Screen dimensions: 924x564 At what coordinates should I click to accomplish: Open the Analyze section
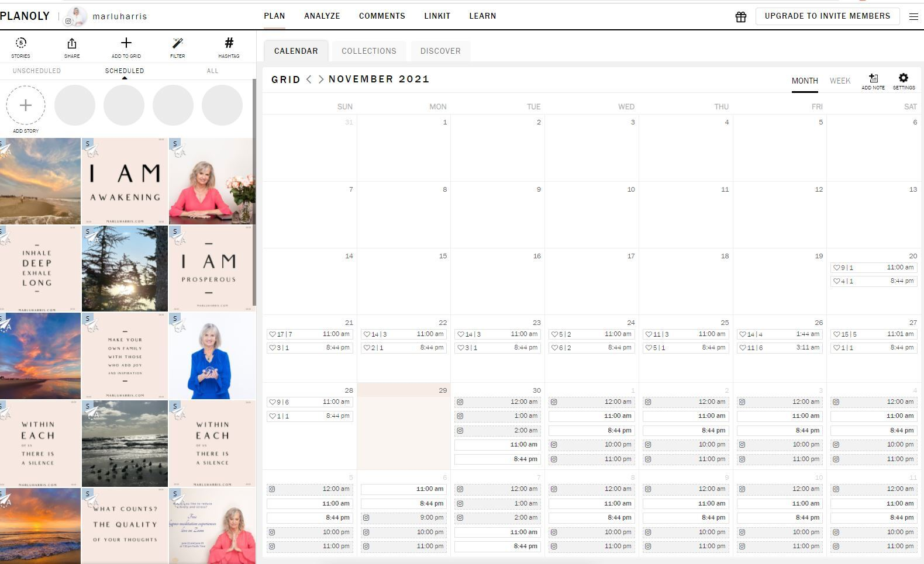(x=322, y=16)
